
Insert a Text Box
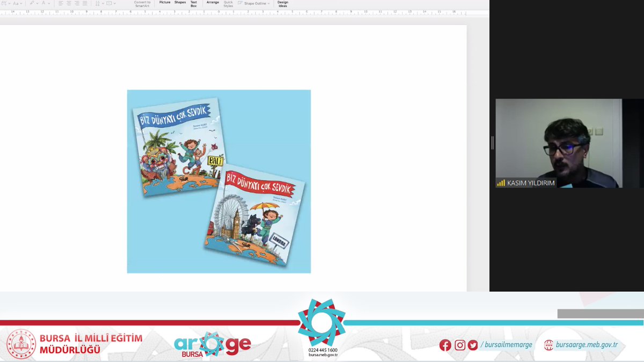click(194, 4)
